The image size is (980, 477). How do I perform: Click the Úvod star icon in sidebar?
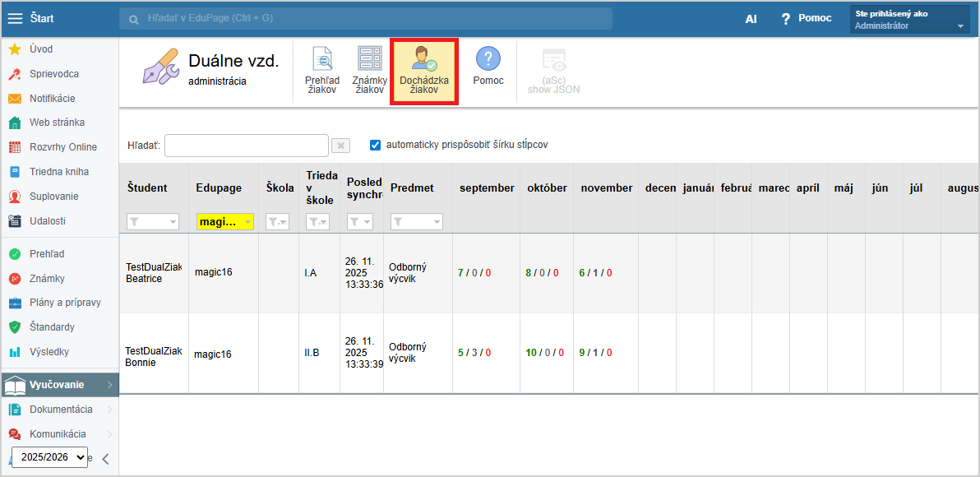click(14, 49)
